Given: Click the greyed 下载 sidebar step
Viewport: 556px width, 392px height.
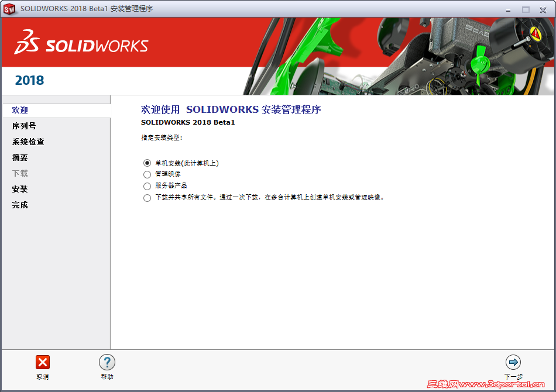Looking at the screenshot, I should point(20,173).
